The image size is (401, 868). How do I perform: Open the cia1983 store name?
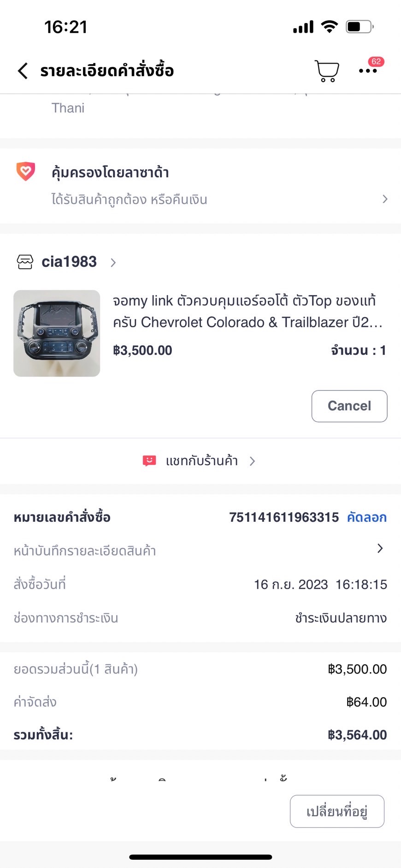[69, 262]
